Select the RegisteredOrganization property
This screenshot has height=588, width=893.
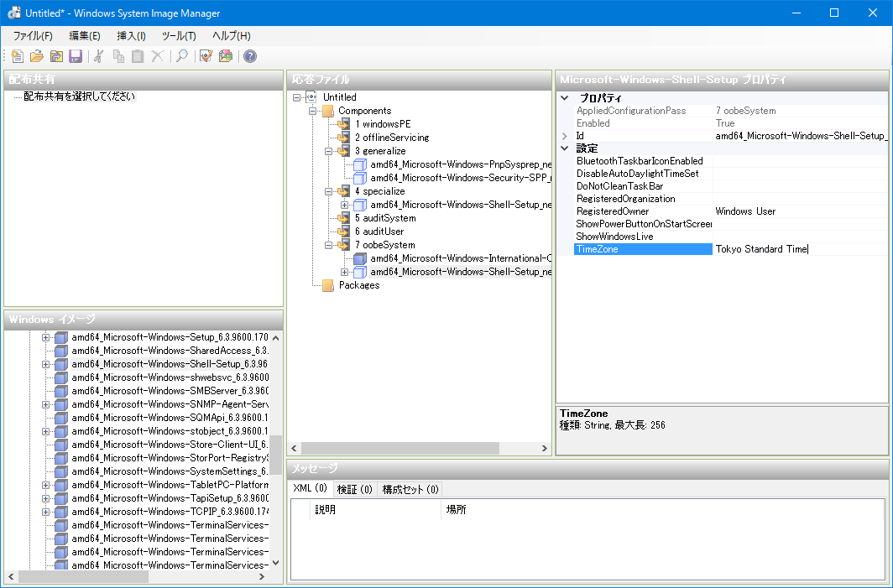(626, 199)
